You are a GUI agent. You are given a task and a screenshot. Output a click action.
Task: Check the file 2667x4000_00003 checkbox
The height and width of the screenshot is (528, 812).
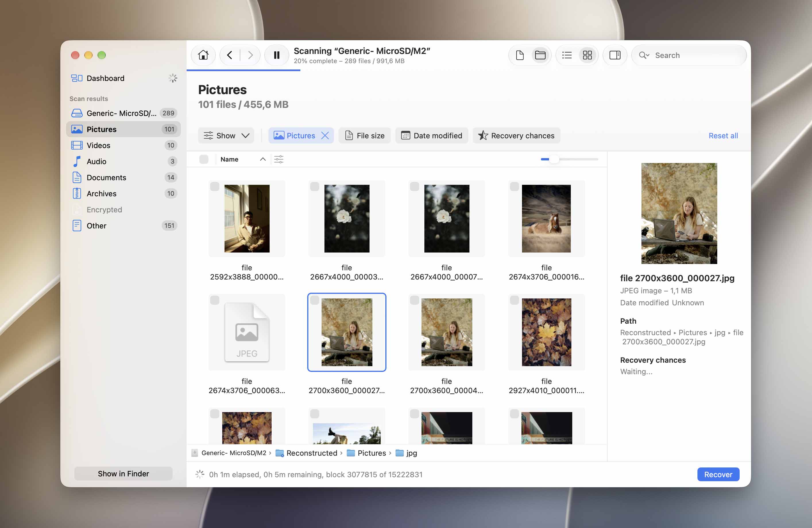point(315,187)
